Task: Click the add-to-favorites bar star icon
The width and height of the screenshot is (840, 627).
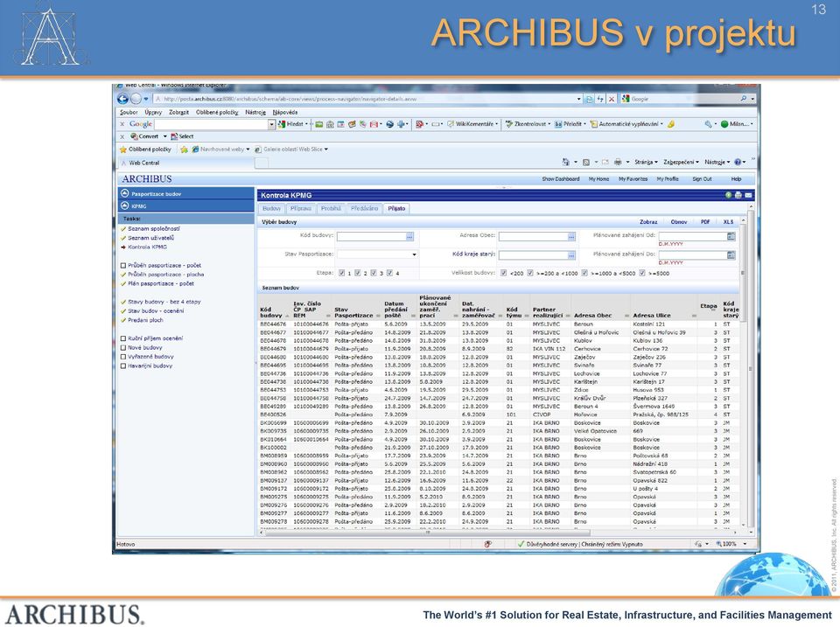Action: (x=185, y=150)
